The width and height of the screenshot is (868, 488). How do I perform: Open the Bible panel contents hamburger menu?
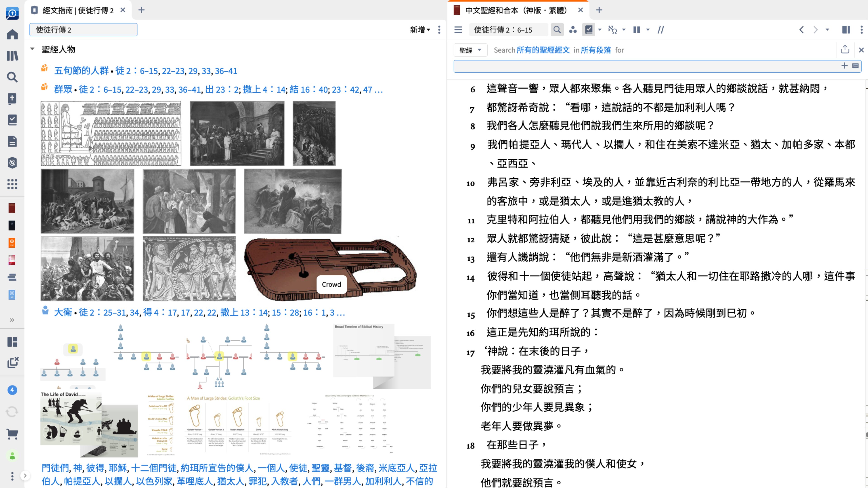(458, 30)
